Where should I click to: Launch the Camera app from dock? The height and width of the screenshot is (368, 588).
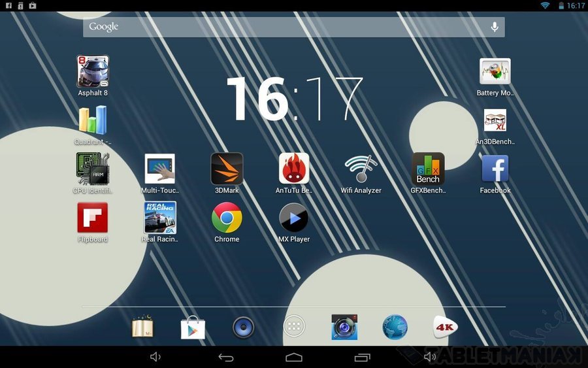coord(344,327)
